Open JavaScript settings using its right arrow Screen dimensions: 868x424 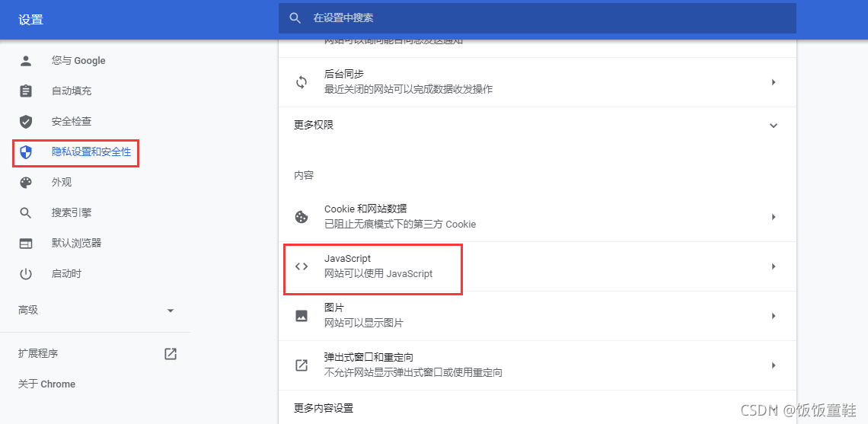pos(774,266)
